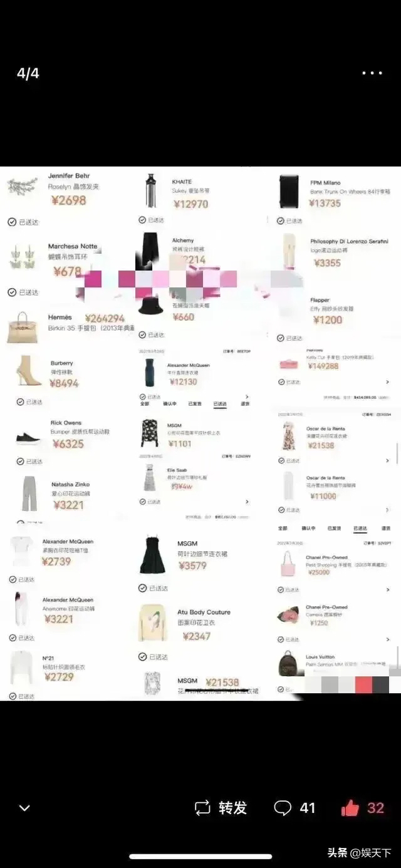Image resolution: width=401 pixels, height=868 pixels.
Task: Expand Alexander McQueen dress order arrow
Action: (247, 396)
